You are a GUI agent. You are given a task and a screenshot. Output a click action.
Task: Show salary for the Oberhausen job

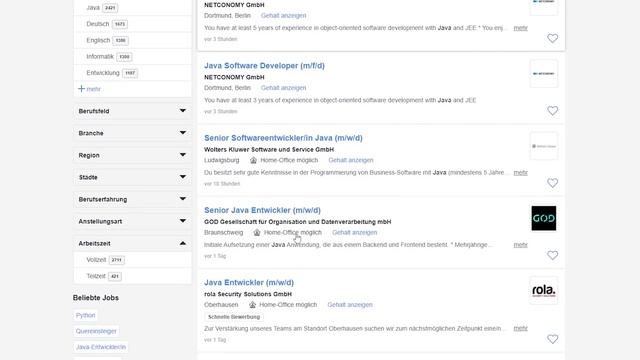coord(350,304)
